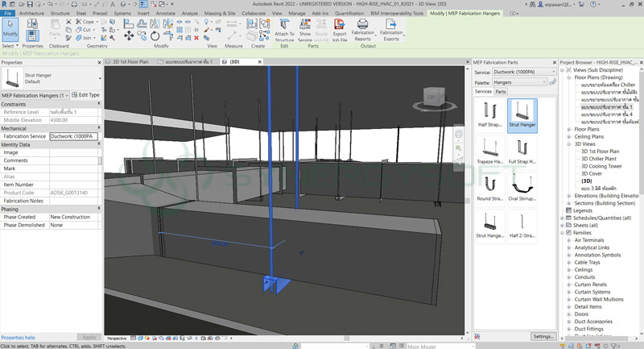Screen dimensions: 644x349
Task: Click the Modify tool in the ribbon
Action: pos(10,30)
